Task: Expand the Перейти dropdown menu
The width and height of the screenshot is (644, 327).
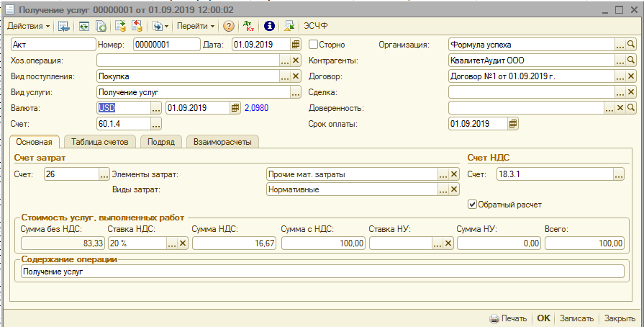Action: coord(196,26)
